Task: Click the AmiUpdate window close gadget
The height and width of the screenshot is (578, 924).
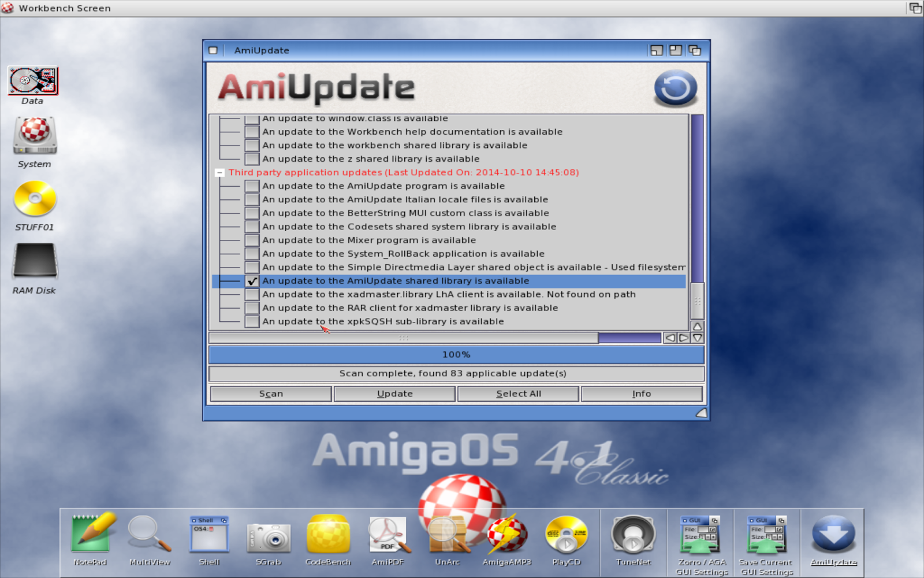Action: 213,50
